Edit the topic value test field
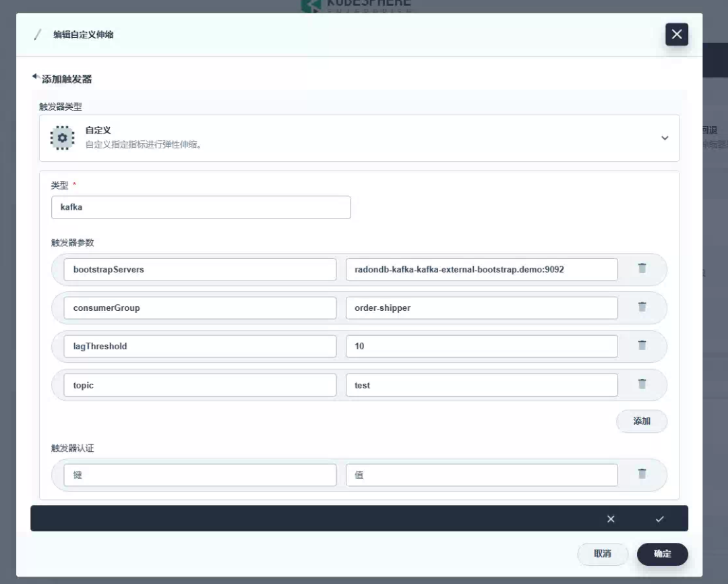The height and width of the screenshot is (584, 728). point(481,385)
